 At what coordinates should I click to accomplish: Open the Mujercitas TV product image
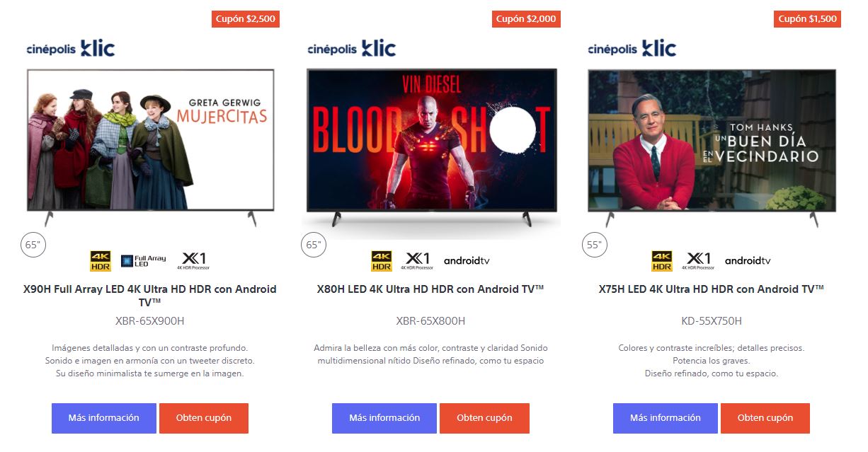pos(151,146)
